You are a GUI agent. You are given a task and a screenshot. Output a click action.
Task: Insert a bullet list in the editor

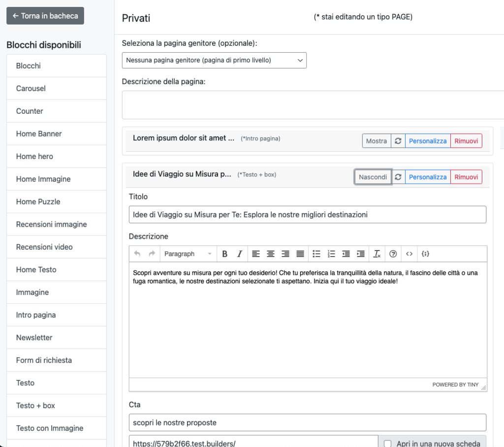(x=316, y=254)
